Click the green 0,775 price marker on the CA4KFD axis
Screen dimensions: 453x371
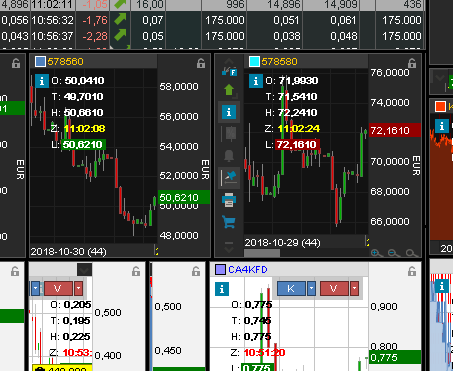click(x=395, y=357)
